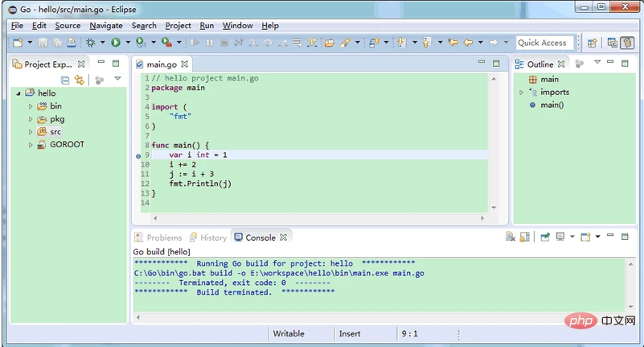The height and width of the screenshot is (347, 644).
Task: Click the Disconnect icon in debug toolbar
Action: pyautogui.click(x=239, y=43)
